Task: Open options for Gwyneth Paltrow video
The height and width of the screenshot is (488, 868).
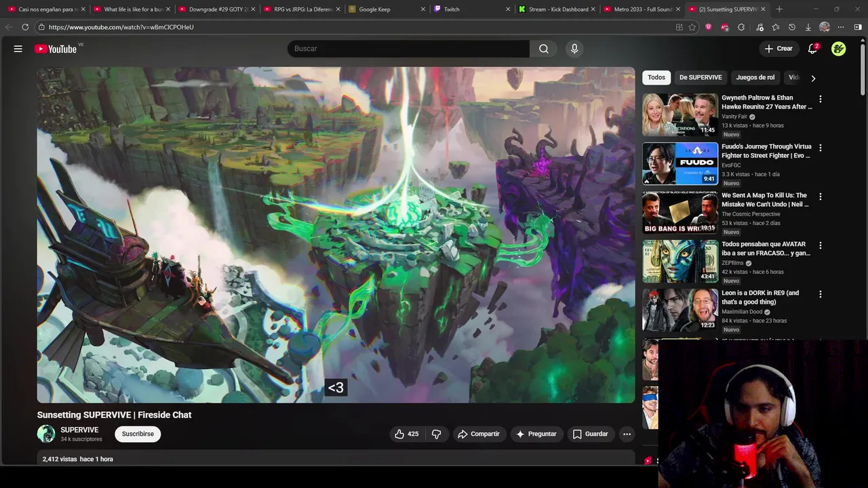Action: pos(820,99)
